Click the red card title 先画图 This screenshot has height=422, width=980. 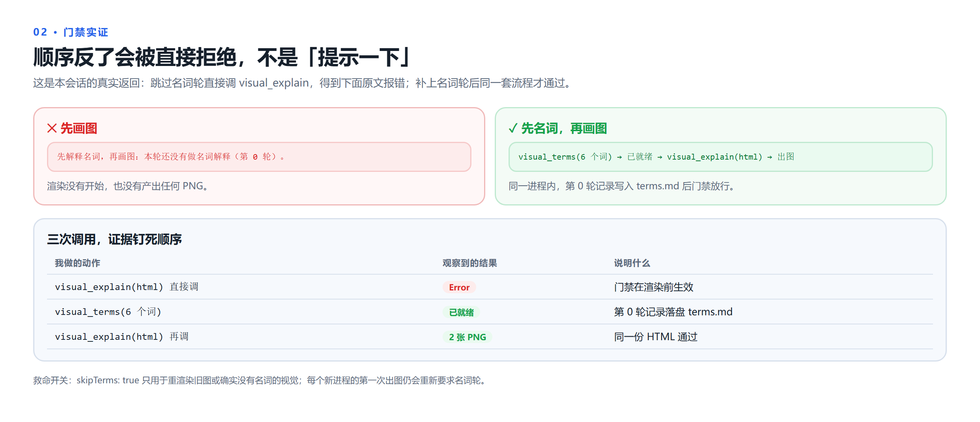[x=79, y=128]
